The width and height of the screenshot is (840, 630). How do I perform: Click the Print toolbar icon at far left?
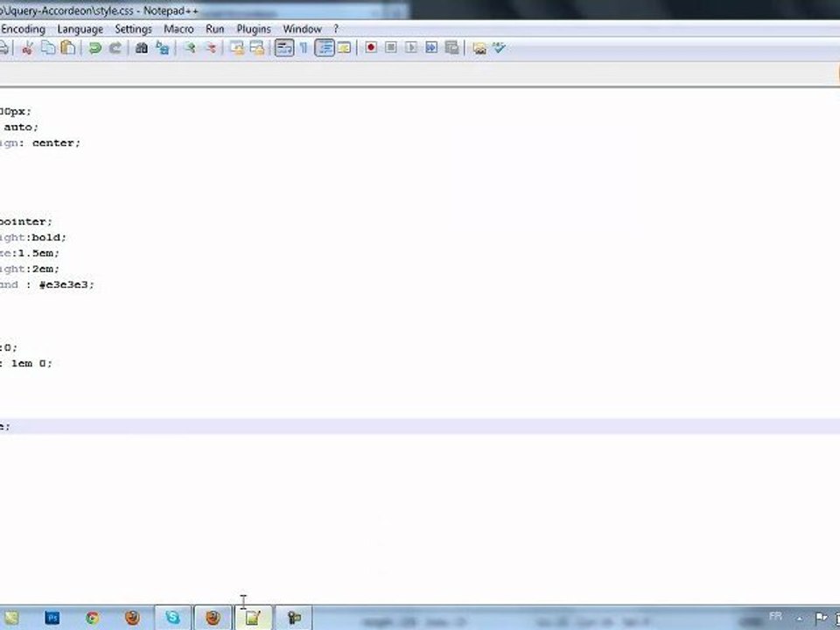[x=3, y=47]
